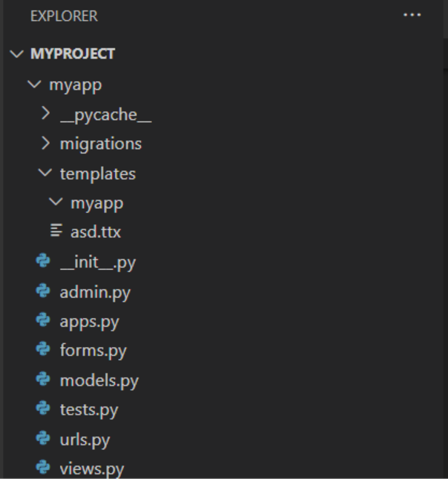Click the Python icon beside admin.py
Image resolution: width=448 pixels, height=479 pixels.
tap(43, 292)
